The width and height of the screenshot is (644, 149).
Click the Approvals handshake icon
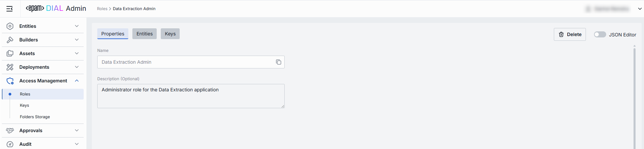[10, 130]
